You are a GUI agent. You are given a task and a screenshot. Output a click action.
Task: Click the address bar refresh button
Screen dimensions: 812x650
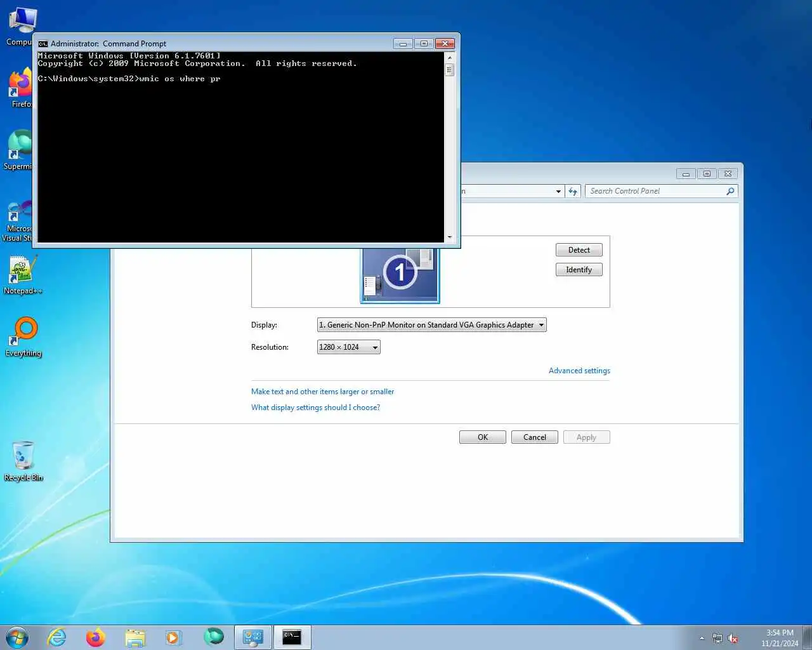[573, 191]
